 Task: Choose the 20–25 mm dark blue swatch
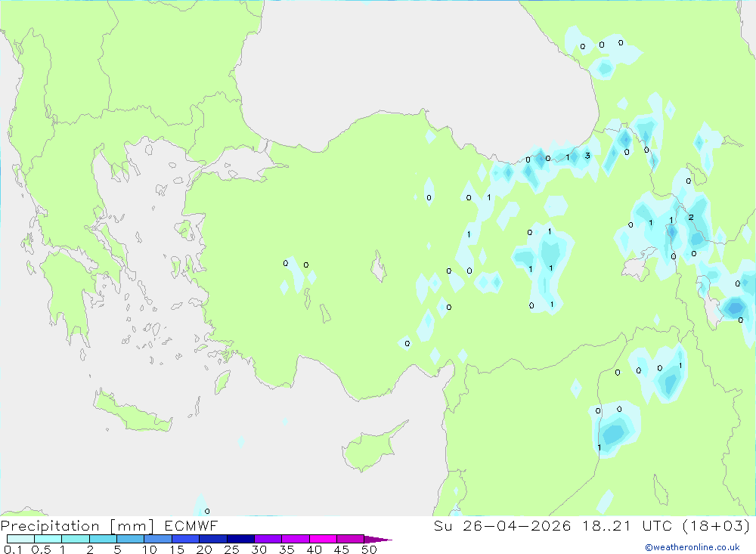212,539
